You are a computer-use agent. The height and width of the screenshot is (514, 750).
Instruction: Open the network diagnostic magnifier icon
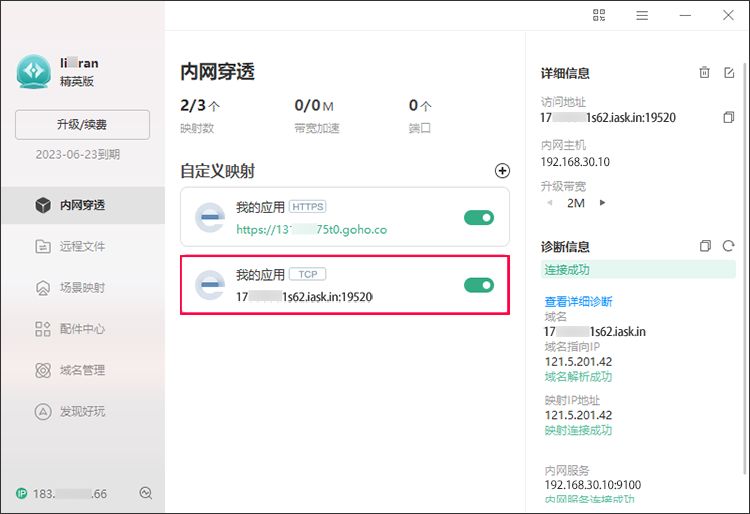[x=145, y=493]
